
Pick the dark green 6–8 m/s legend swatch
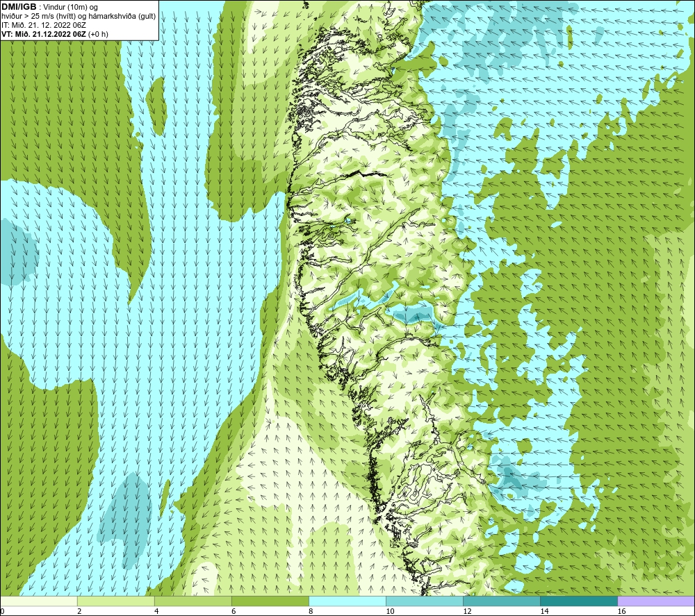point(270,601)
